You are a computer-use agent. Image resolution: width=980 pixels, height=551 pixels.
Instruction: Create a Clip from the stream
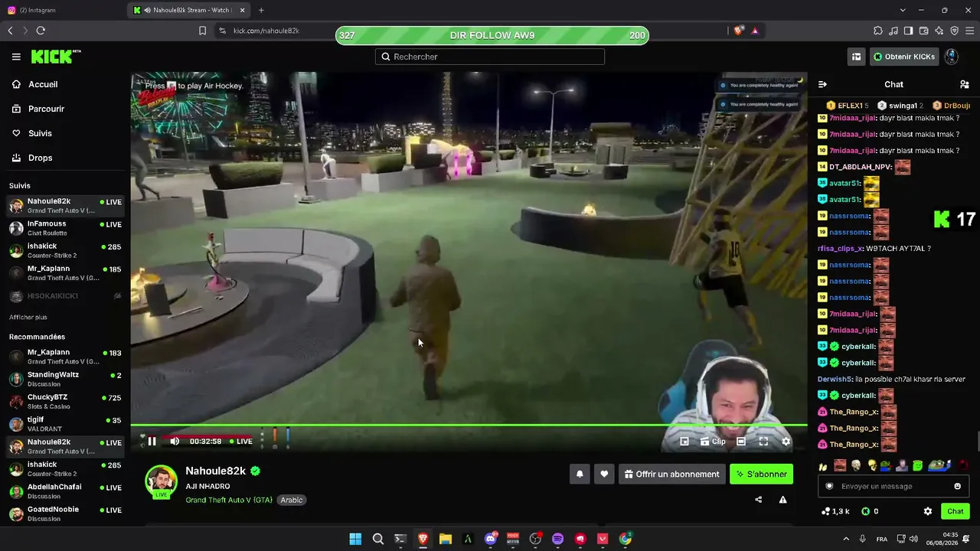713,441
